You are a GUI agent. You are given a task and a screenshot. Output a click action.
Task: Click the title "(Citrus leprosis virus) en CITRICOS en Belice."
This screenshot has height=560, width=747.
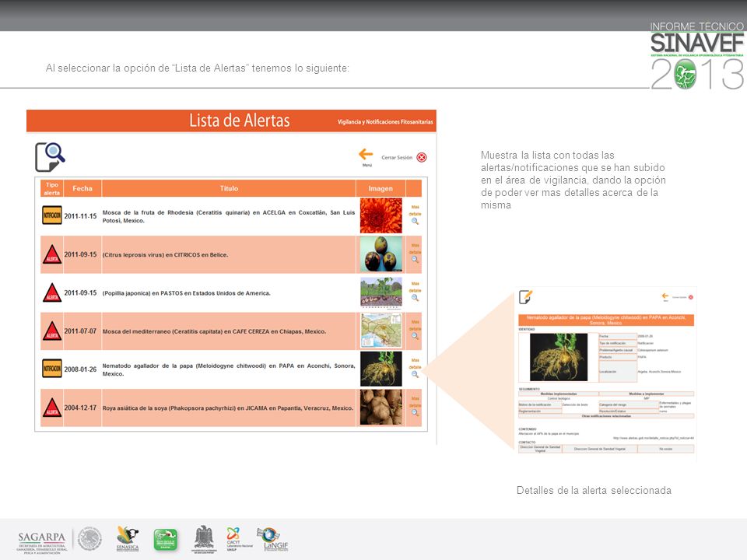(x=165, y=255)
